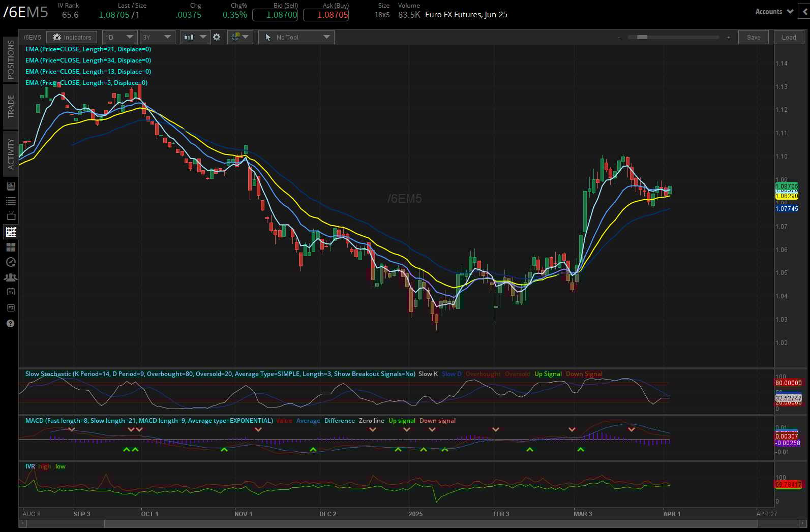Open the candlestick chart type dropdown

(x=195, y=37)
